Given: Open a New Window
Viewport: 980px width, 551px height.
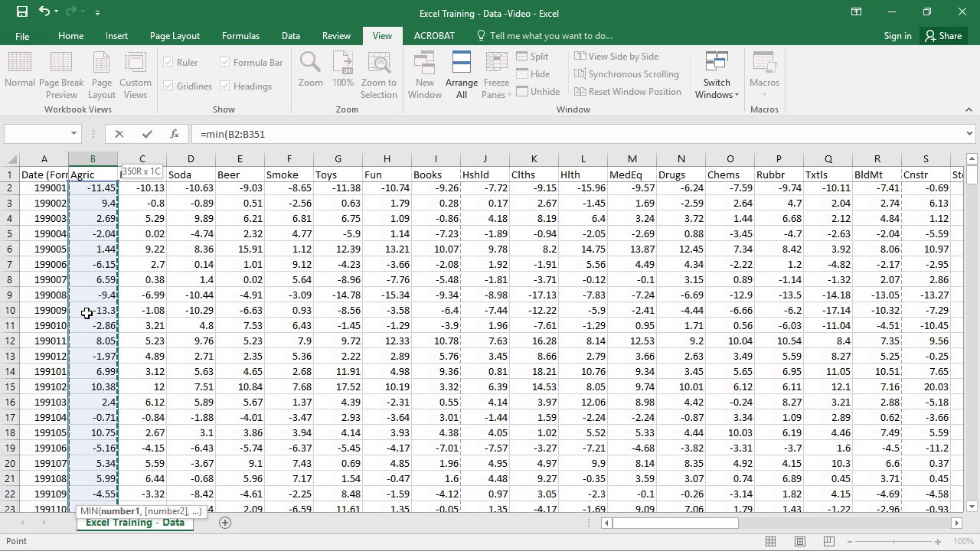Looking at the screenshot, I should [x=425, y=76].
